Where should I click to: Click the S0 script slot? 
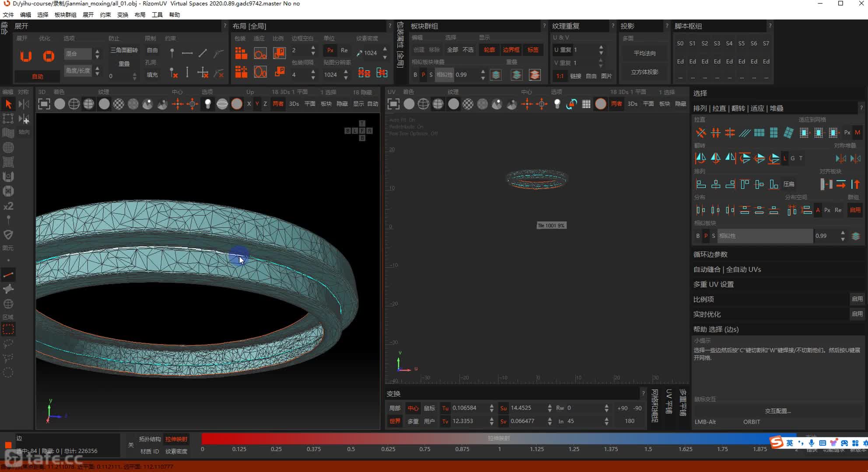pyautogui.click(x=680, y=43)
